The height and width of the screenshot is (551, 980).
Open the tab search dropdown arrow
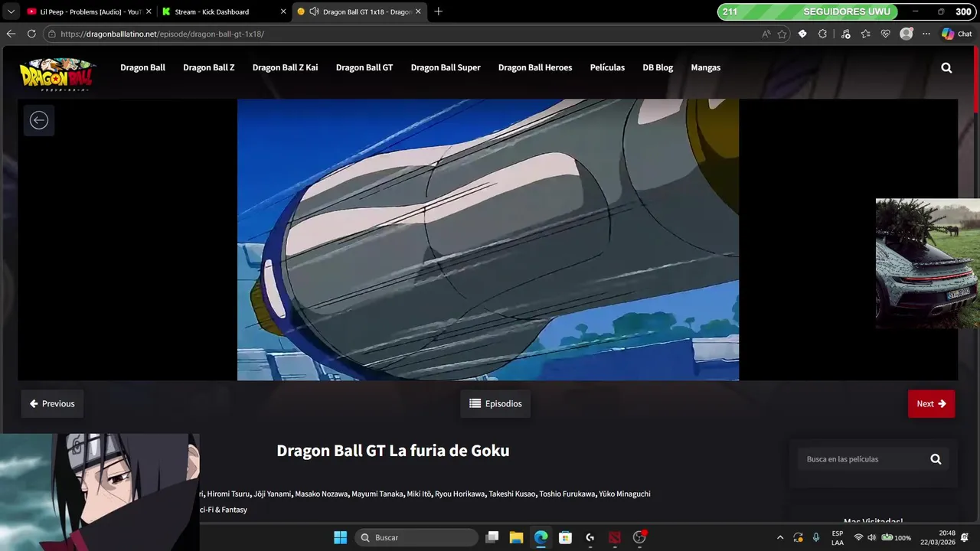(11, 11)
